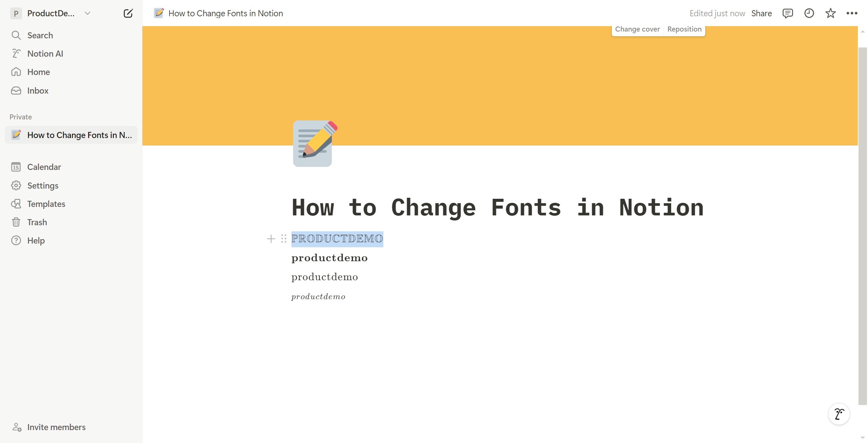Toggle the favorite star for this page
Screen dimensions: 868x443
tap(830, 13)
